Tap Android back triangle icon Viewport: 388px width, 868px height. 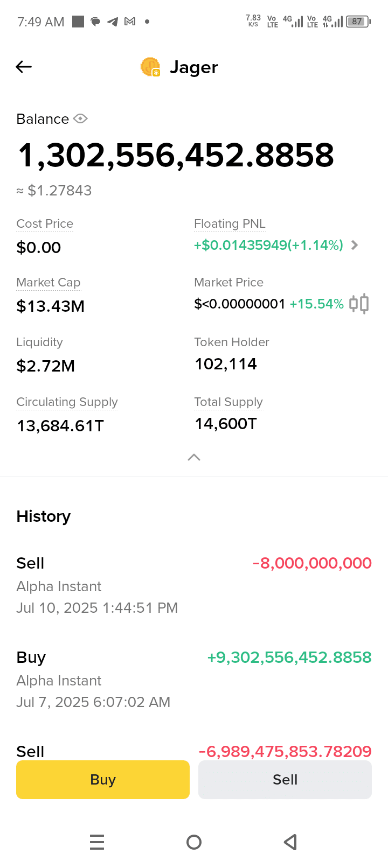click(x=290, y=842)
